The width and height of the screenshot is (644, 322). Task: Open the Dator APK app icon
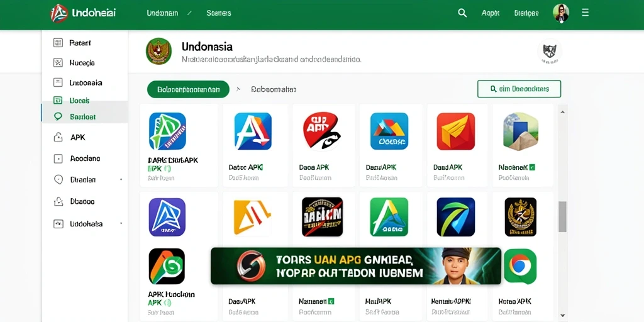click(253, 131)
